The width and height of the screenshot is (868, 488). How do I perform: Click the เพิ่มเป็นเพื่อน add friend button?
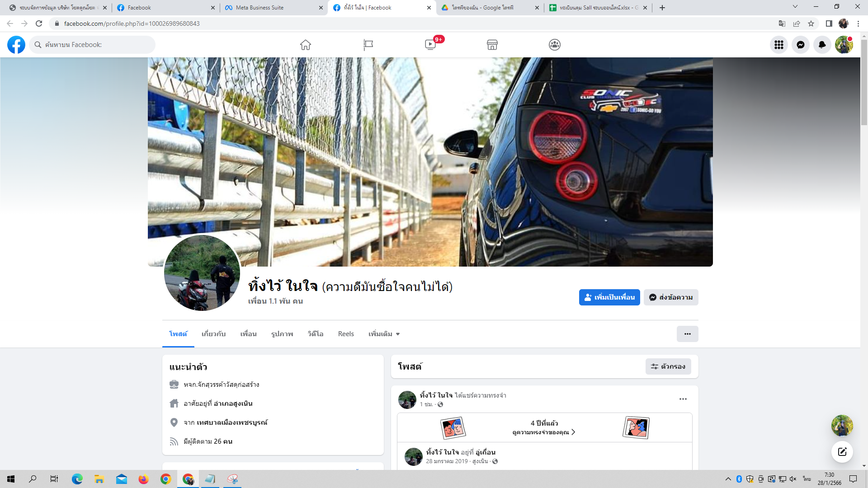[609, 297]
